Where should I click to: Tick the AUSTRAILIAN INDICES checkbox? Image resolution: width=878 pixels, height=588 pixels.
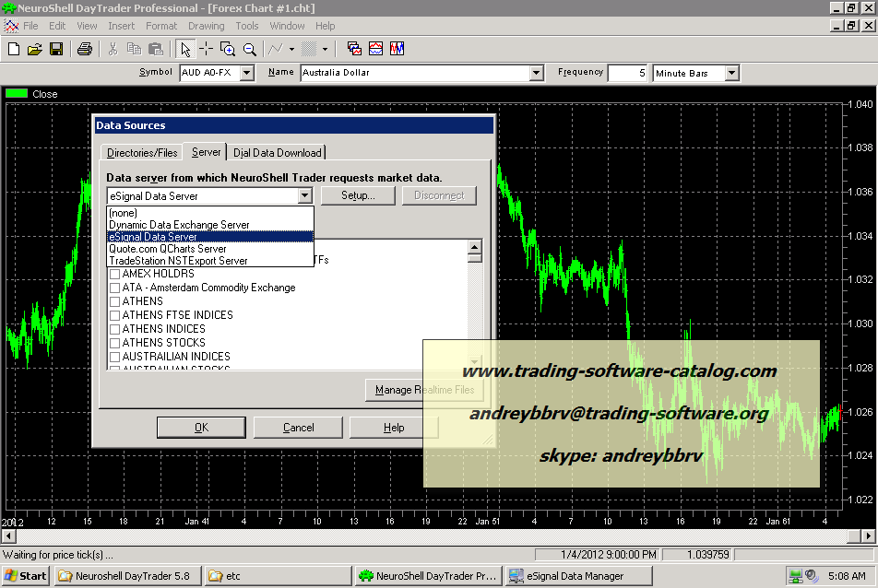(114, 357)
